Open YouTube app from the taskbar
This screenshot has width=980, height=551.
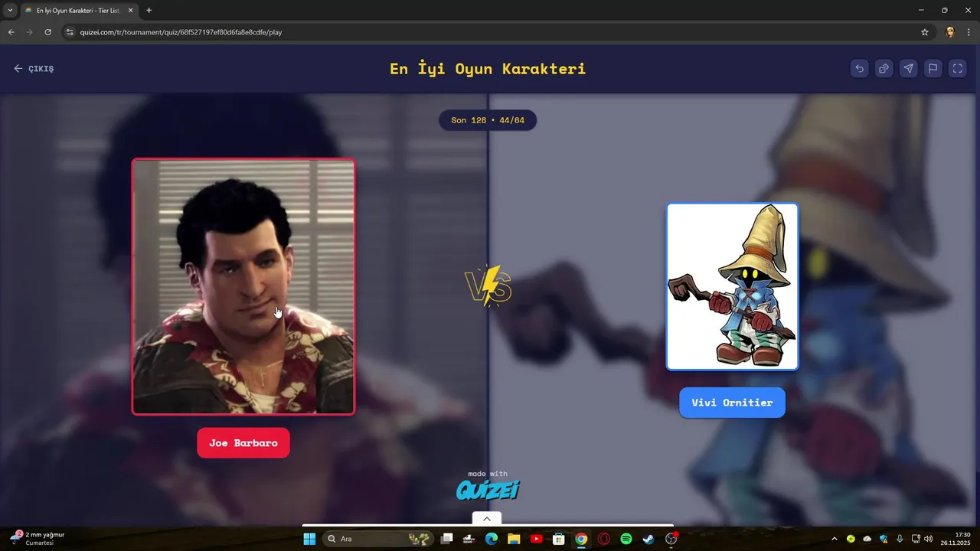tap(537, 539)
